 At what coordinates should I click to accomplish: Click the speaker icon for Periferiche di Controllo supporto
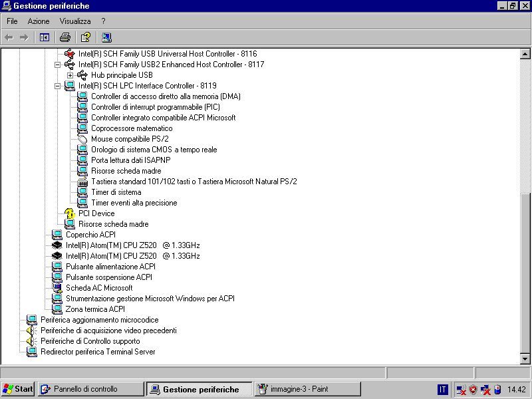tap(32, 341)
